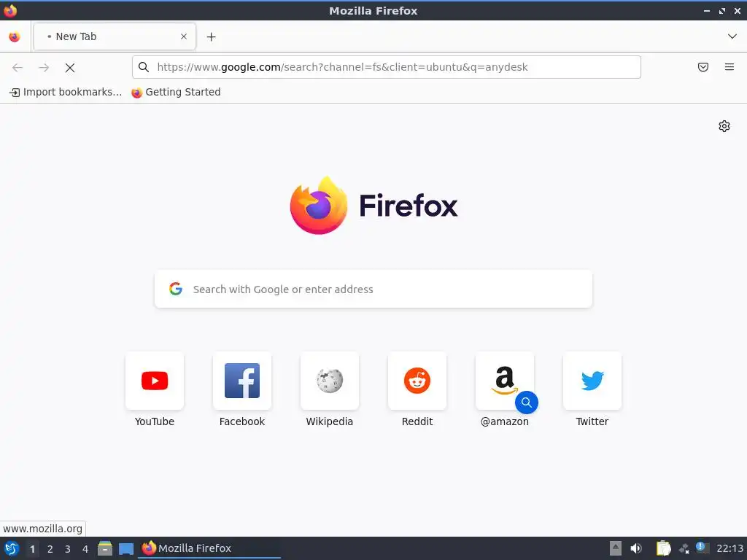Open the network status tray icon
747x560 pixels.
click(x=684, y=548)
